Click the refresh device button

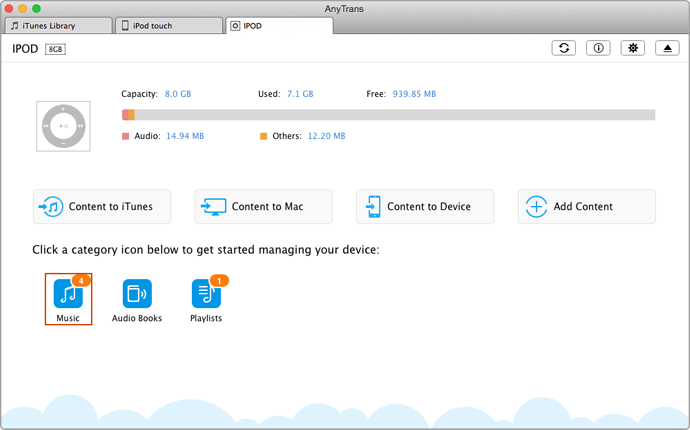564,48
